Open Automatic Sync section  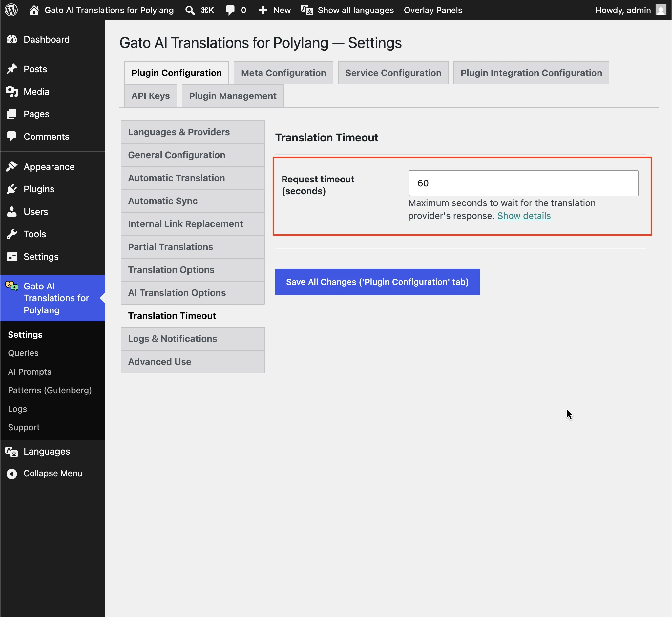pos(193,201)
